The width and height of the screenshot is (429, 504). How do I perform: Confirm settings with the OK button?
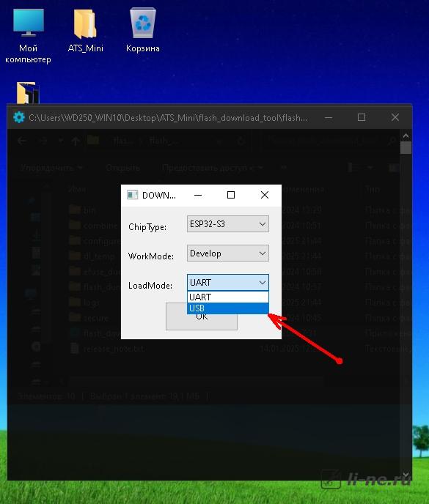point(202,316)
